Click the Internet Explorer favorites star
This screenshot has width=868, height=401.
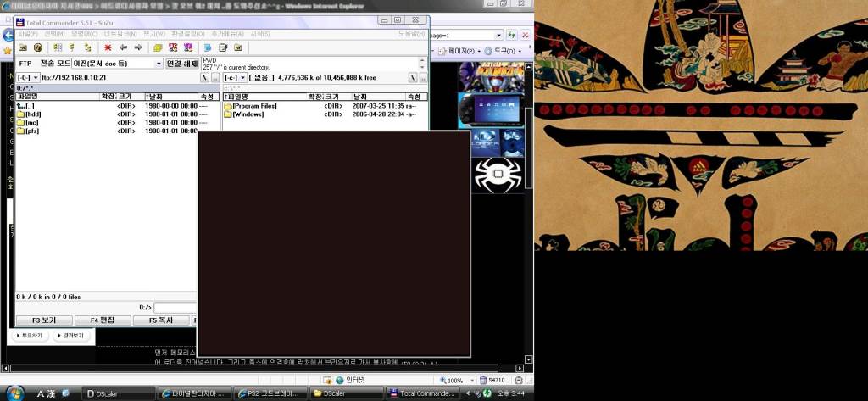coord(7,50)
